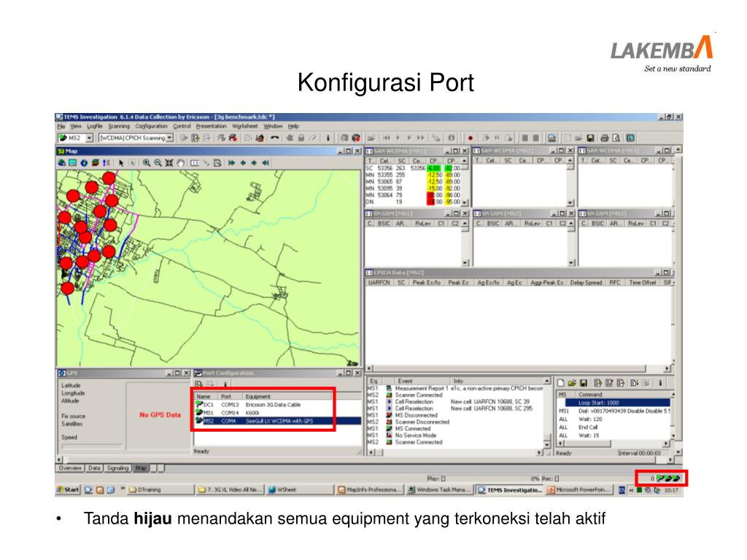The width and height of the screenshot is (747, 560).
Task: Click the layers stack icon in Map toolbar
Action: (x=96, y=163)
